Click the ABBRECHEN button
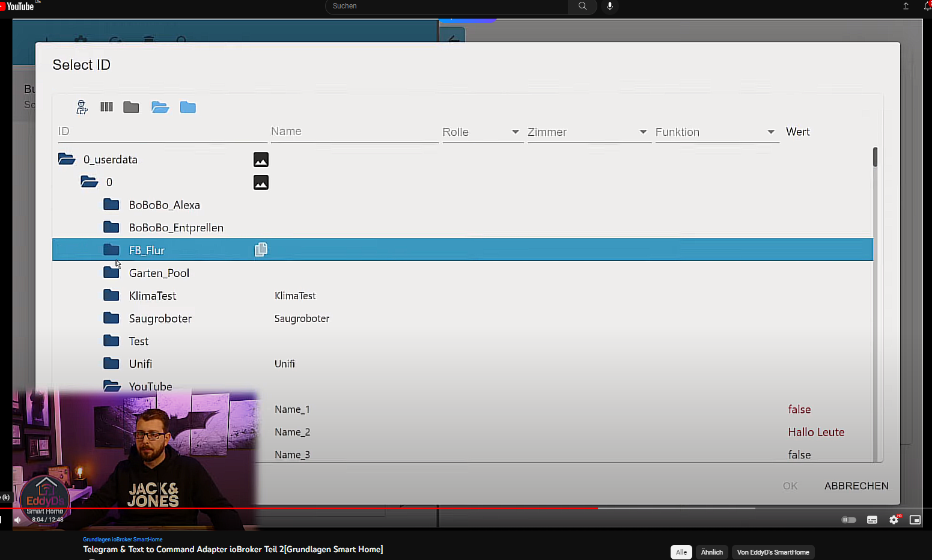 coord(856,486)
